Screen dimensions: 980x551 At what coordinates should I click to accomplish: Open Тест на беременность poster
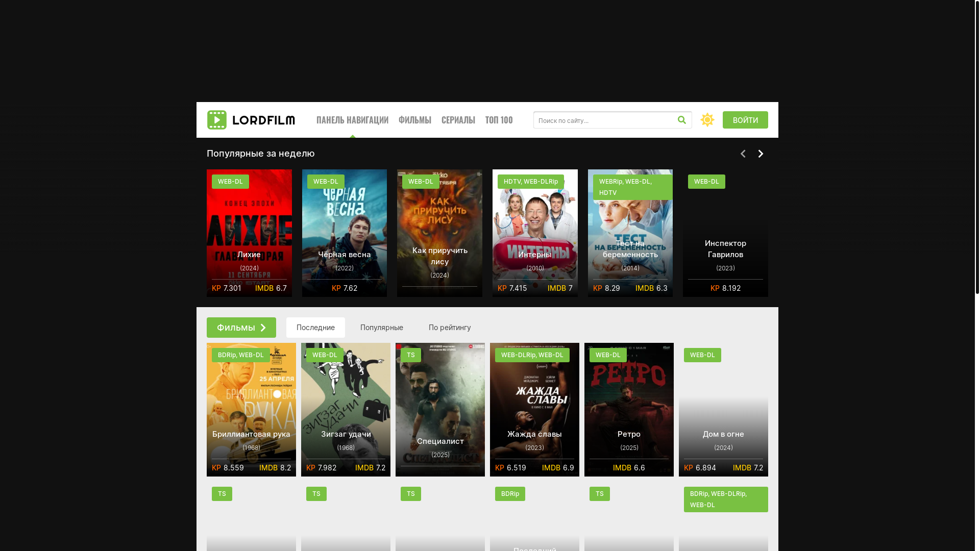[630, 233]
